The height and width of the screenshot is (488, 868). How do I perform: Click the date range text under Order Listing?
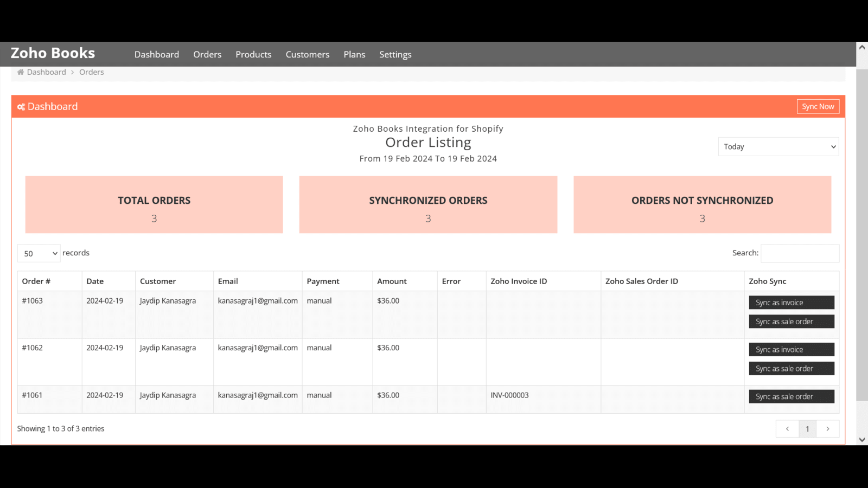click(x=428, y=159)
